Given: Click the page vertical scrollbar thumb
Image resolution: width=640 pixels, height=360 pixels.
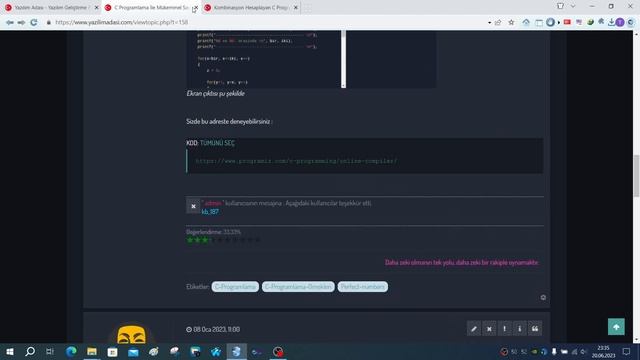Looking at the screenshot, I should point(636,176).
